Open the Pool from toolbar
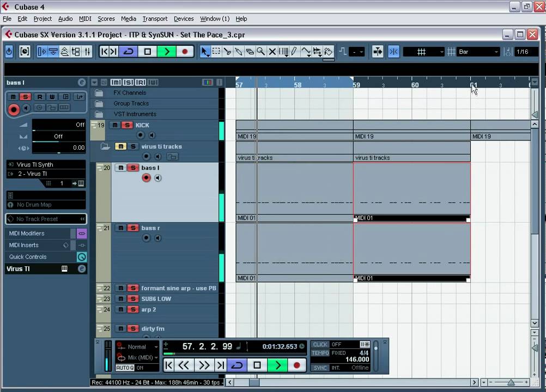The height and width of the screenshot is (392, 546). (76, 52)
